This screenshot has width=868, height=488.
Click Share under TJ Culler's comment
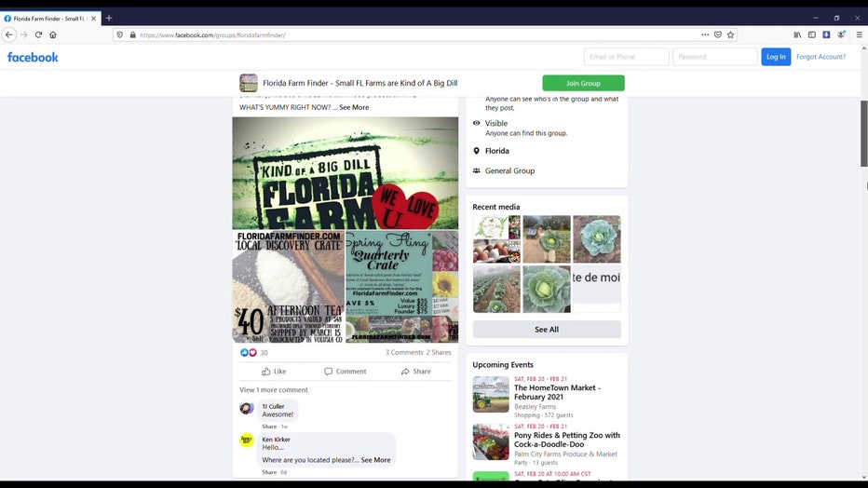pos(269,427)
